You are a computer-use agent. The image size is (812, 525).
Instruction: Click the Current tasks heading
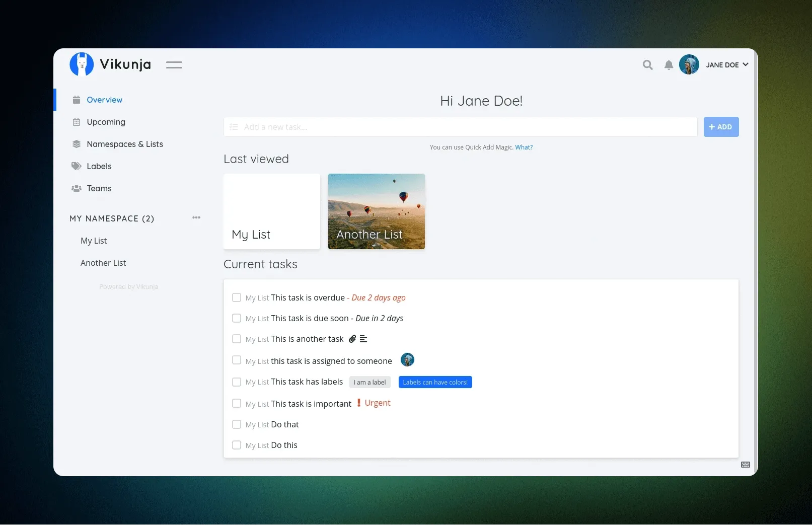click(260, 264)
